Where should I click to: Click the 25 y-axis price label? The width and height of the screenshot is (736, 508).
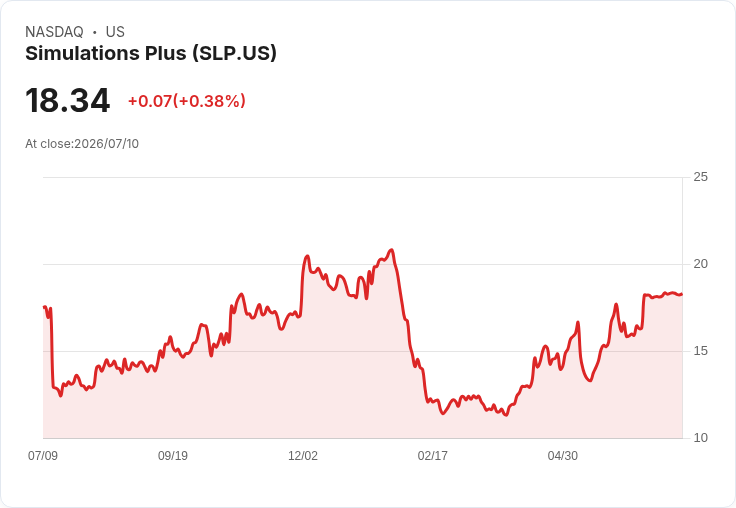click(700, 177)
